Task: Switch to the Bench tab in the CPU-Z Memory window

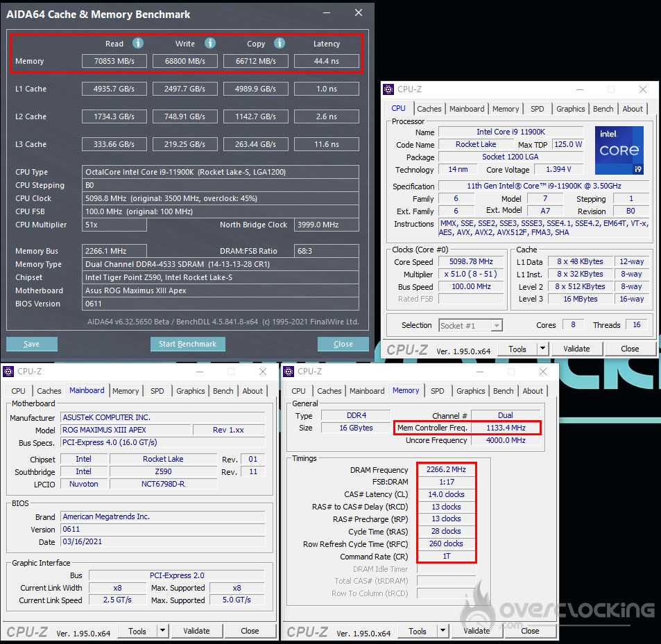Action: [x=504, y=391]
